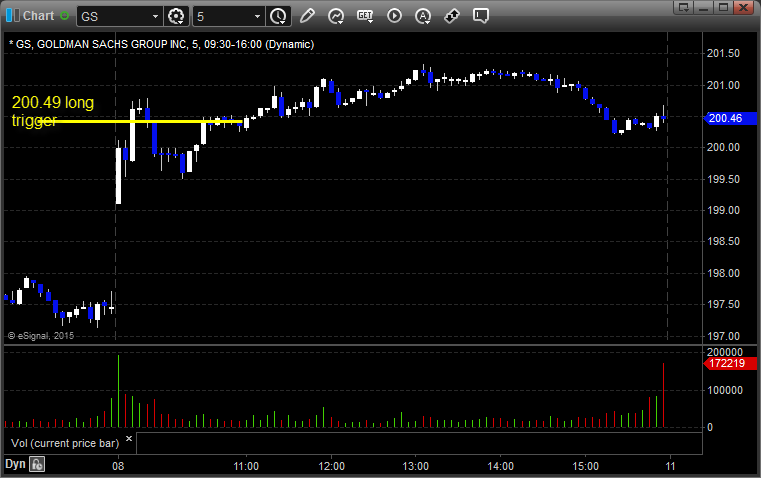
Task: Click the 197.00 price axis label
Action: tap(723, 336)
